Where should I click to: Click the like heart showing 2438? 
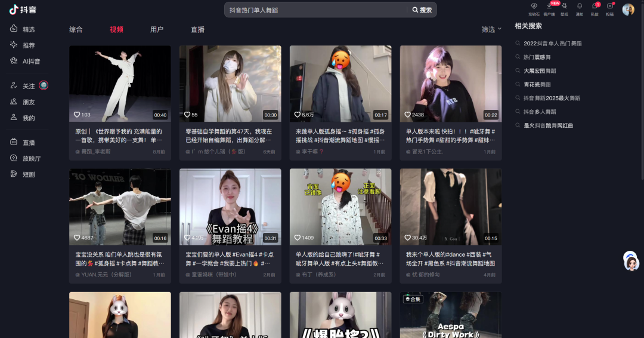pyautogui.click(x=407, y=115)
